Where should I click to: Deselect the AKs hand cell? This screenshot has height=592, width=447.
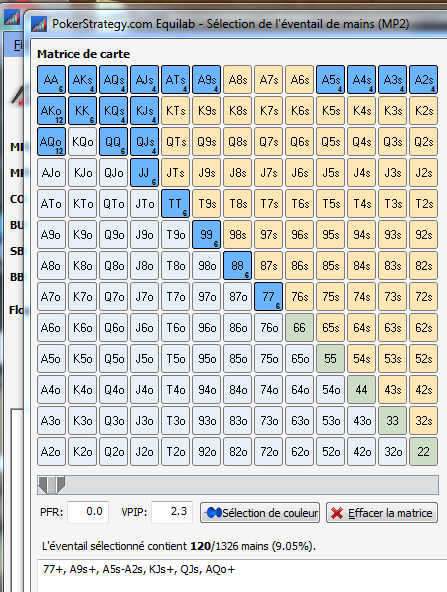(82, 80)
